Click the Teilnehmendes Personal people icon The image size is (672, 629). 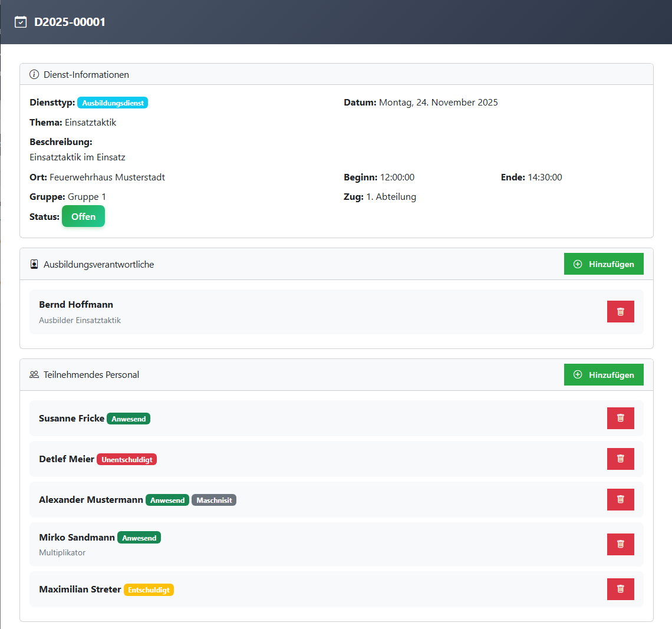pyautogui.click(x=34, y=375)
